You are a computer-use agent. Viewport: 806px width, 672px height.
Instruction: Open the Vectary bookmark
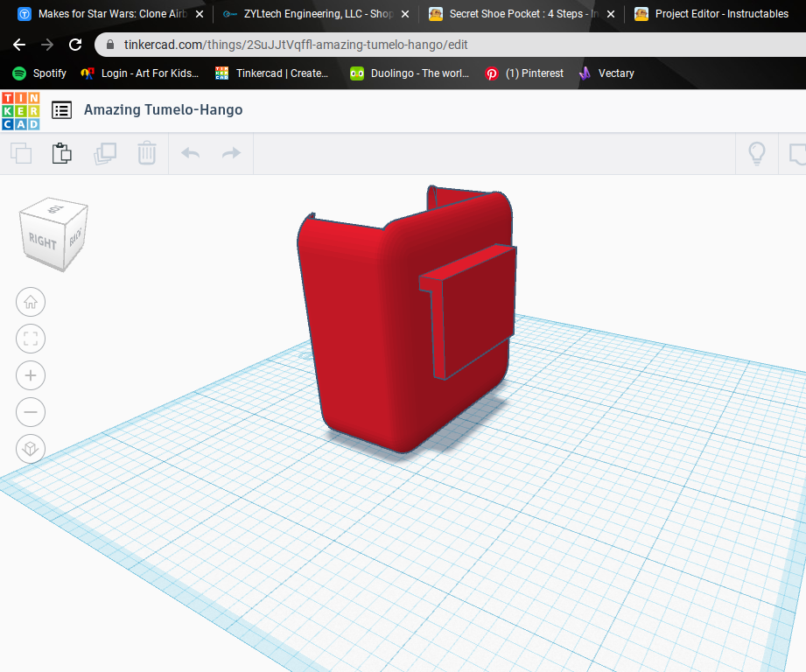[x=606, y=73]
